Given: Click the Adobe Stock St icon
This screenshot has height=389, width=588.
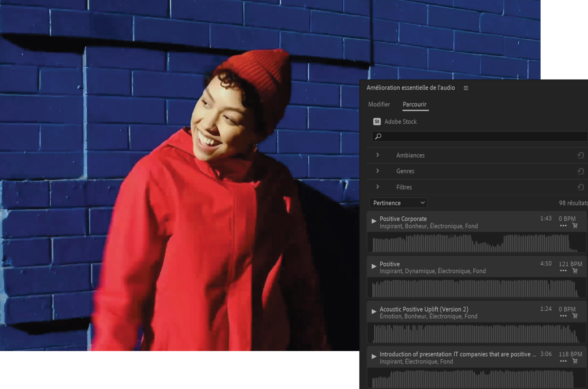Looking at the screenshot, I should [x=377, y=121].
